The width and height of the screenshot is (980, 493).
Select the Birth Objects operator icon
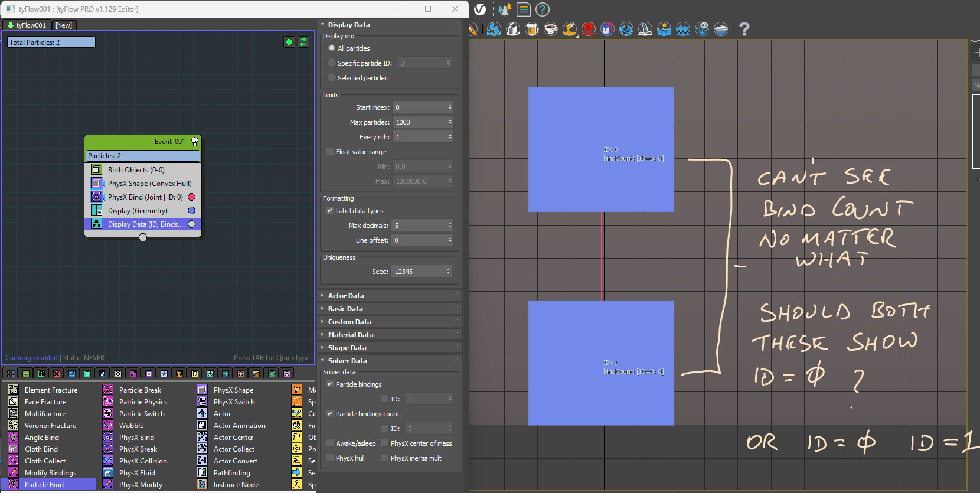pyautogui.click(x=97, y=169)
